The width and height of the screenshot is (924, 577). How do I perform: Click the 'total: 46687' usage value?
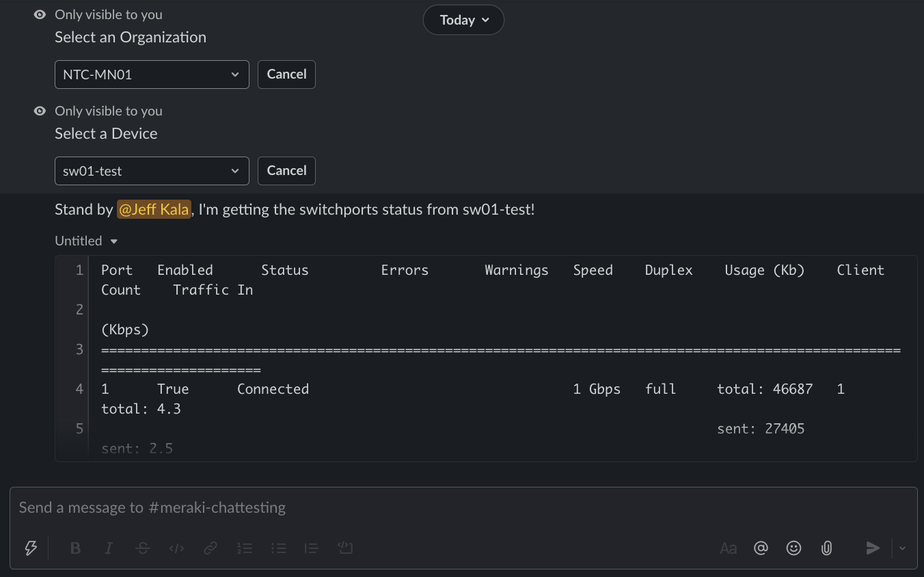coord(765,389)
